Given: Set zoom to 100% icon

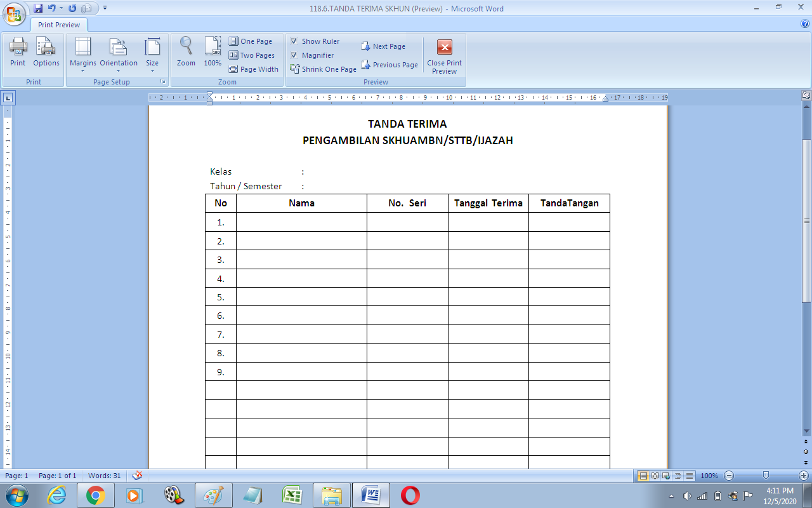Looking at the screenshot, I should pos(213,51).
